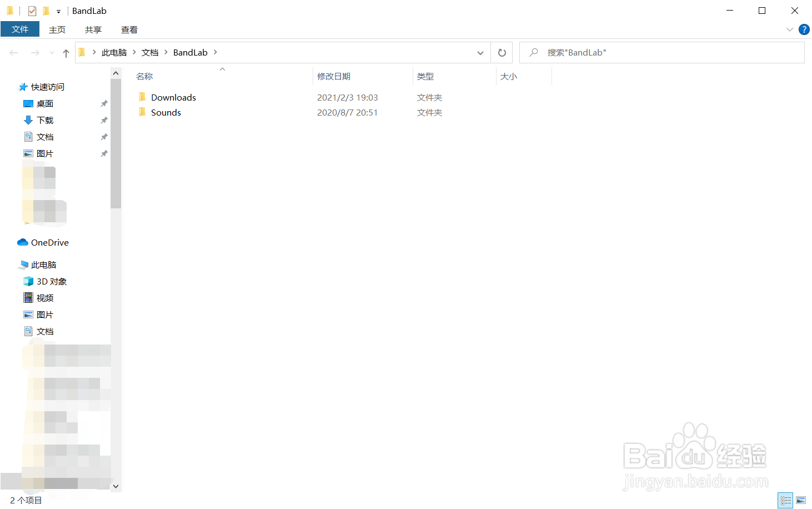Click navigation pane scrollbar down arrow
The height and width of the screenshot is (509, 812).
coord(116,486)
